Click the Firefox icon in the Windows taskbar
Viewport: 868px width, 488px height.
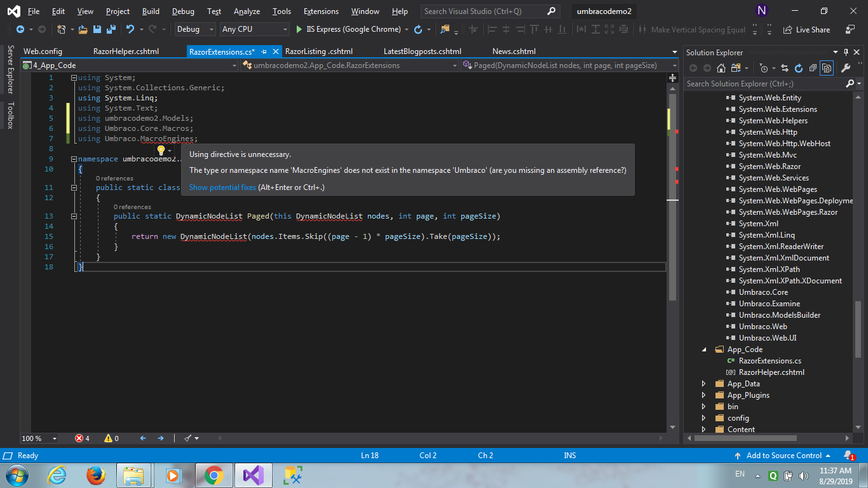coord(96,475)
